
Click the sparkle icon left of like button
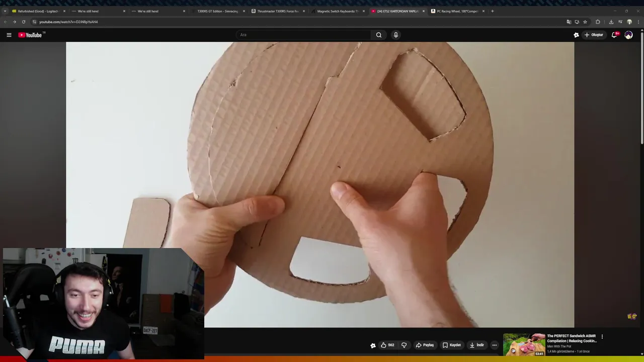pyautogui.click(x=373, y=345)
